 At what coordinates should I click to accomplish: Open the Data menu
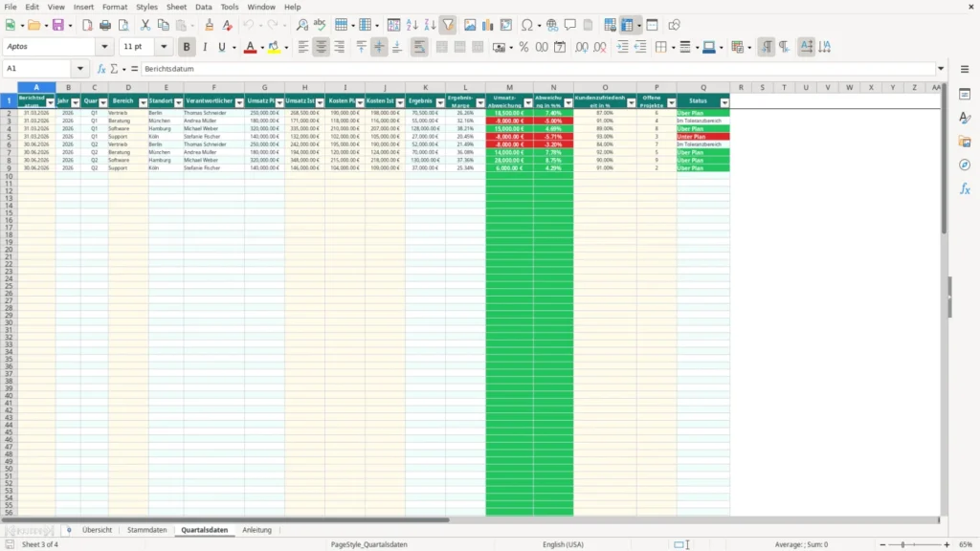[204, 7]
